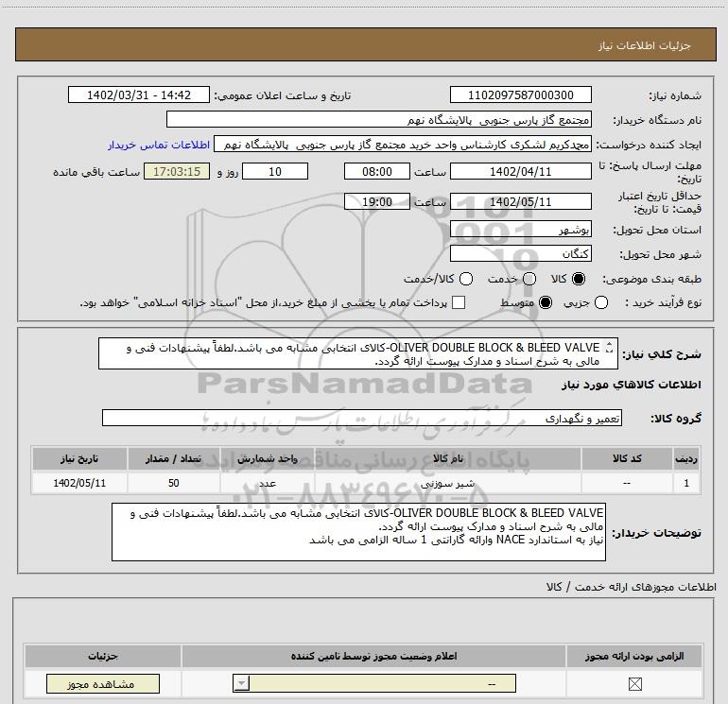
Task: Open the license status dropdown arrow
Action: tap(241, 683)
